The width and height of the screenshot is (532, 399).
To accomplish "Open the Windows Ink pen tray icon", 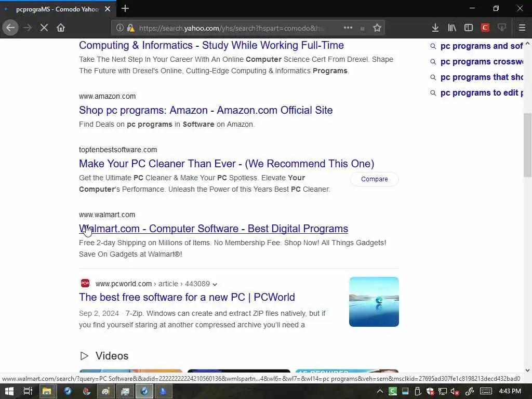I will point(470,391).
